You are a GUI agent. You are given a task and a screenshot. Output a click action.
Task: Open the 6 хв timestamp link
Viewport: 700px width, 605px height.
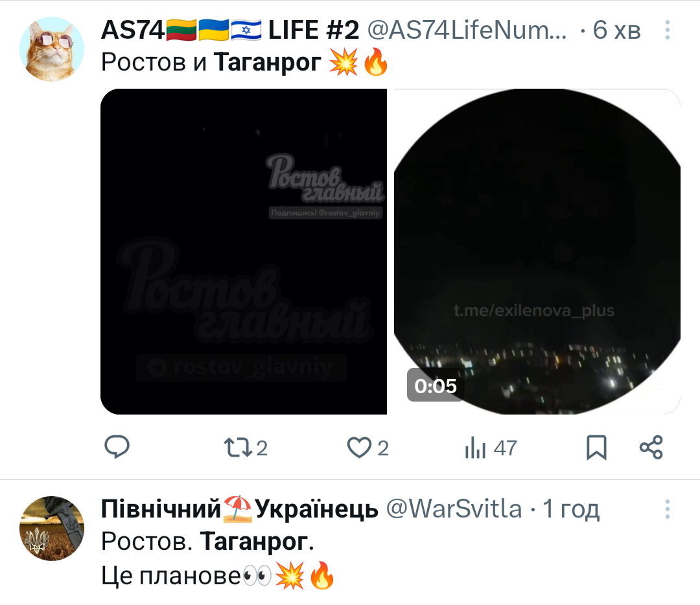616,30
